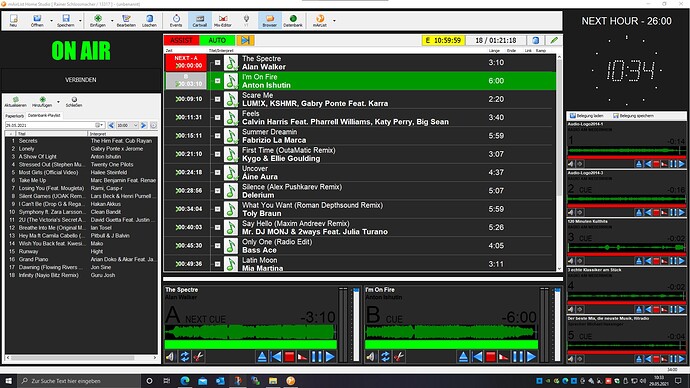The height and width of the screenshot is (388, 690).
Task: Fade out Player A with the fade button
Action: coord(303,357)
